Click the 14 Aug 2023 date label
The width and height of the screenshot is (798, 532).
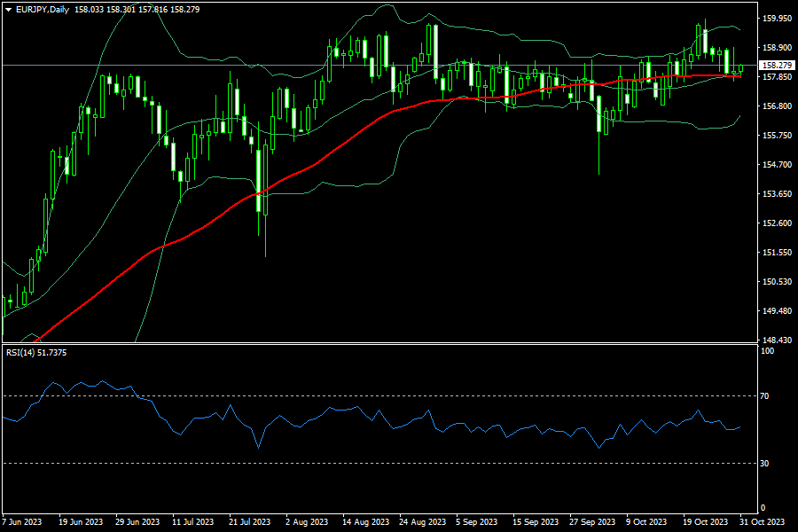click(365, 522)
